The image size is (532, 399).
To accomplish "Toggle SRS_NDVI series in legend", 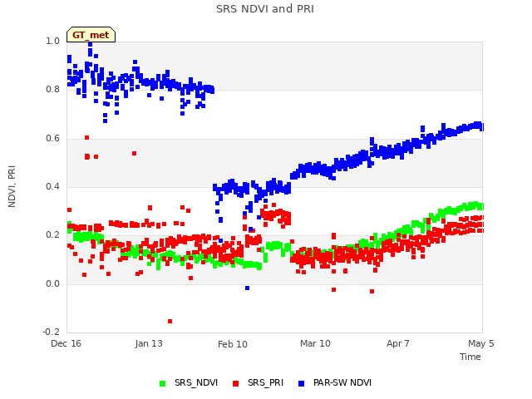I will [x=189, y=382].
